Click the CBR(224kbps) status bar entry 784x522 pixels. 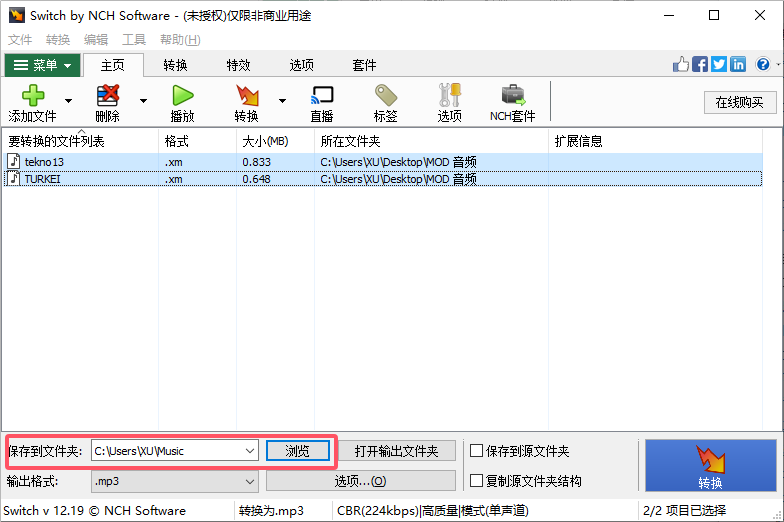pyautogui.click(x=433, y=510)
